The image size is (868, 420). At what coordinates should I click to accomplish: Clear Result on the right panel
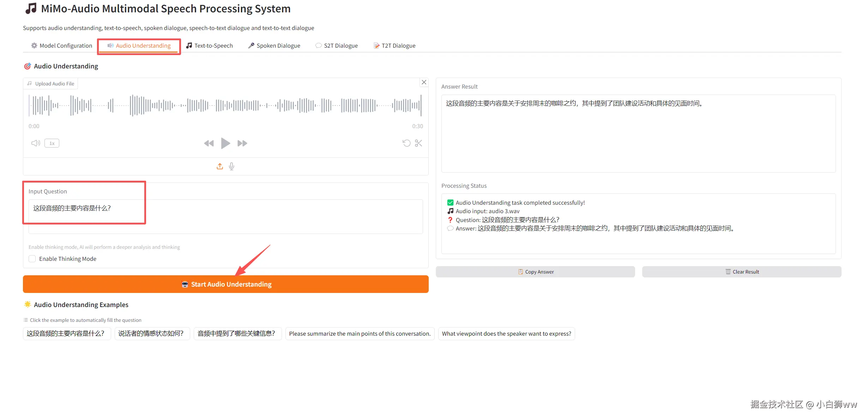742,272
